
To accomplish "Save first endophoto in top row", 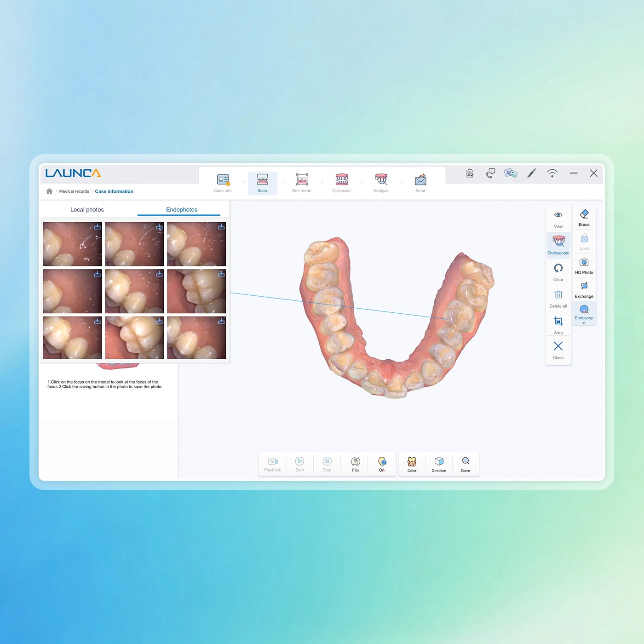I will (98, 227).
